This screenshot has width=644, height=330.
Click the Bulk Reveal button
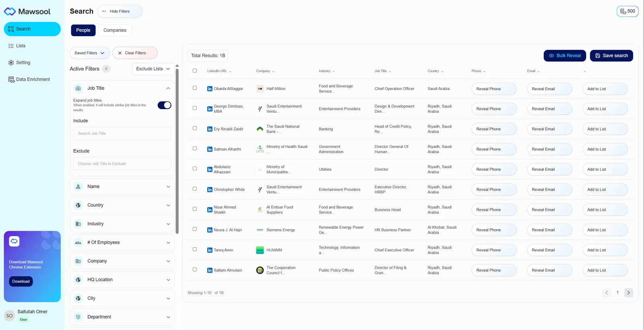coord(565,56)
